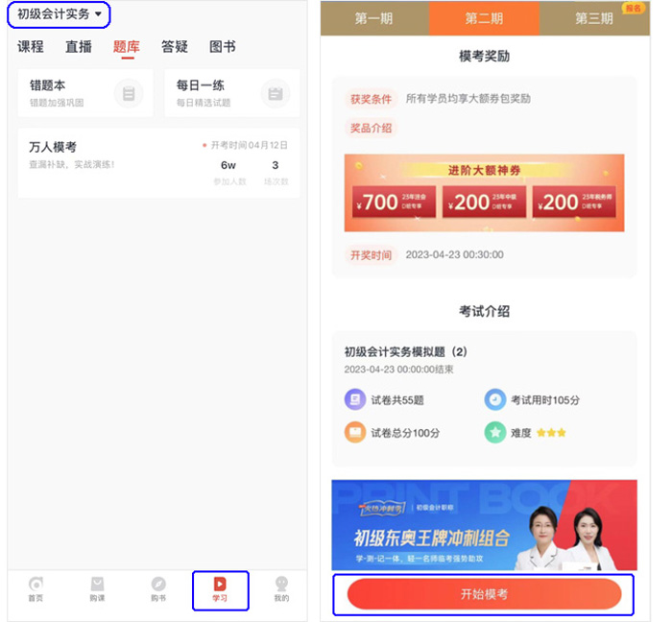The height and width of the screenshot is (622, 672).
Task: Expand the 初级会计实务 subject dropdown
Action: point(60,14)
